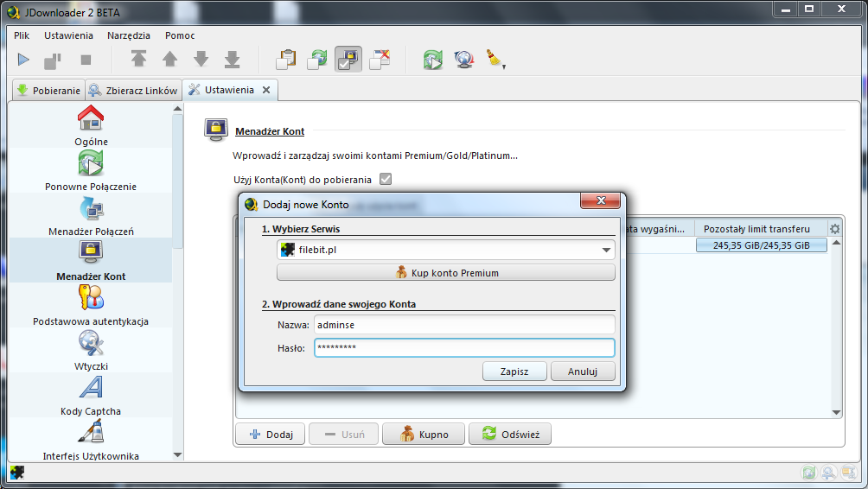The width and height of the screenshot is (868, 489).
Task: Open the filebit.pl service dropdown
Action: (x=445, y=250)
